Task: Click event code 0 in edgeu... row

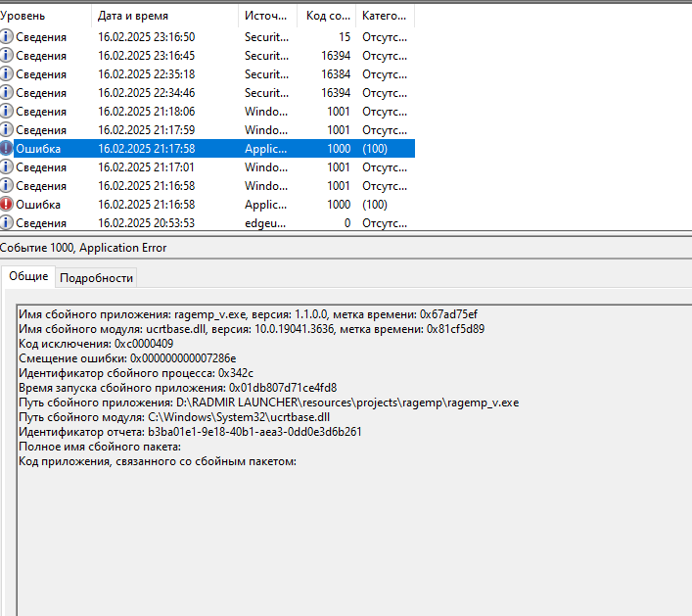Action: point(347,223)
